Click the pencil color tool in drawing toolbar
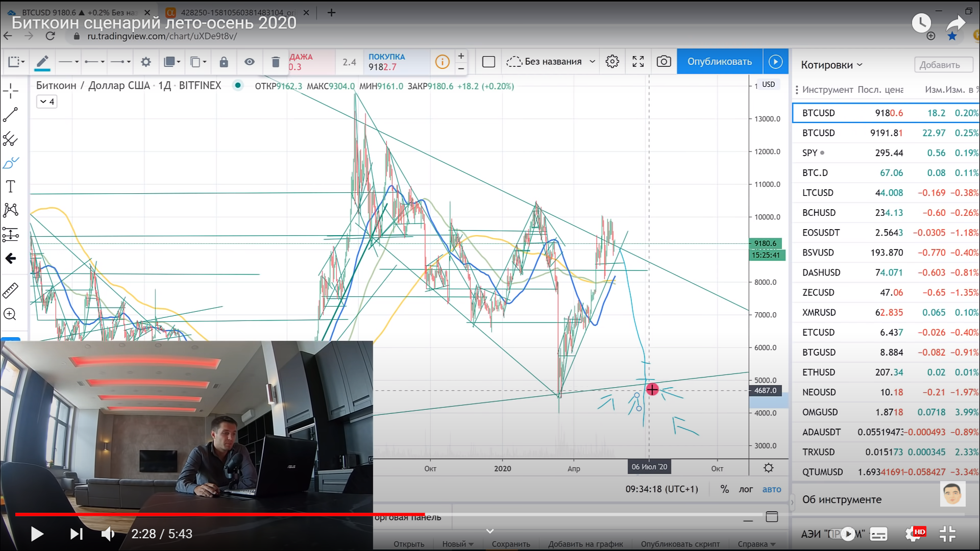Image resolution: width=980 pixels, height=551 pixels. 42,62
